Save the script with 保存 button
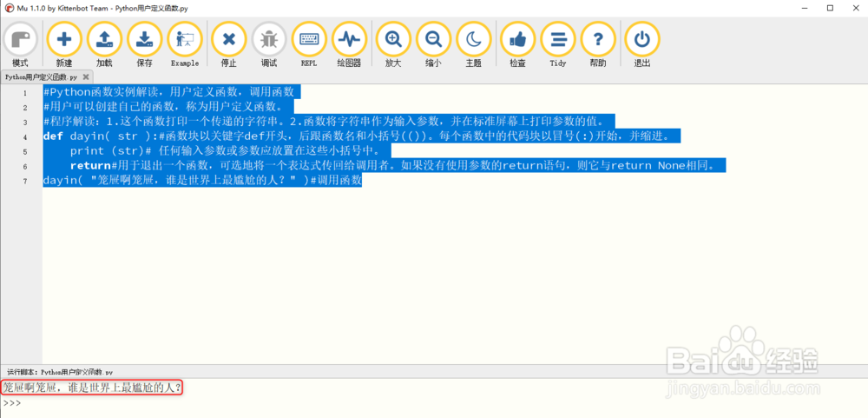The image size is (868, 418). 144,44
